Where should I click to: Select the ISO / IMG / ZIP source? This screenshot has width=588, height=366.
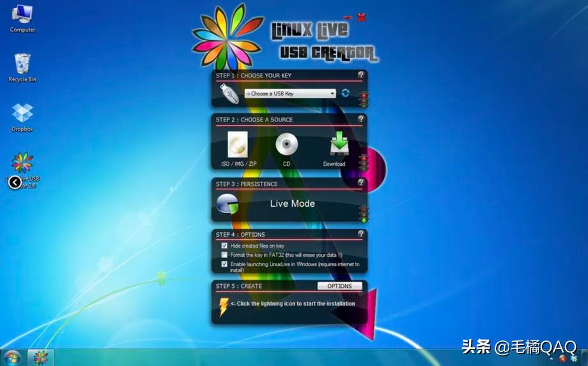point(238,149)
